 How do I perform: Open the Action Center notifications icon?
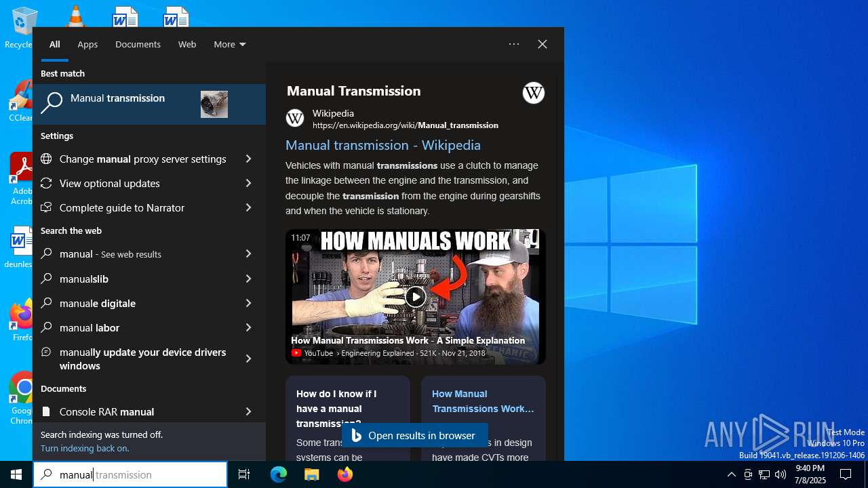[x=846, y=474]
